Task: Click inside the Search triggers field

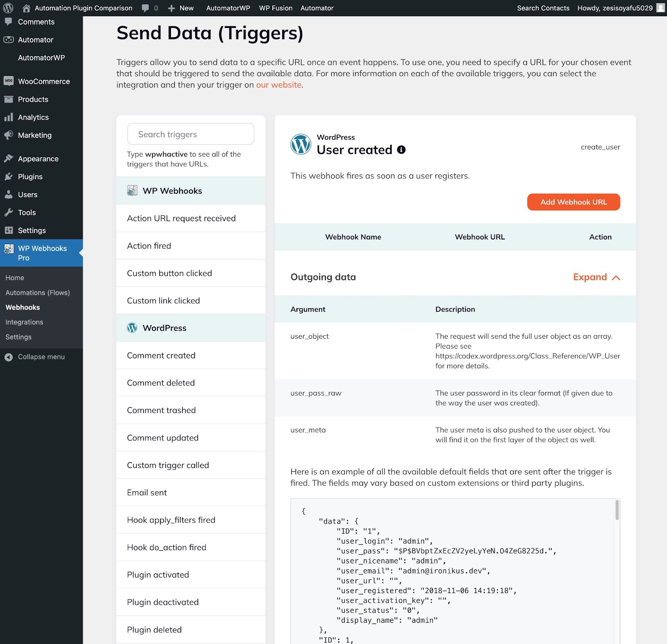Action: [191, 134]
